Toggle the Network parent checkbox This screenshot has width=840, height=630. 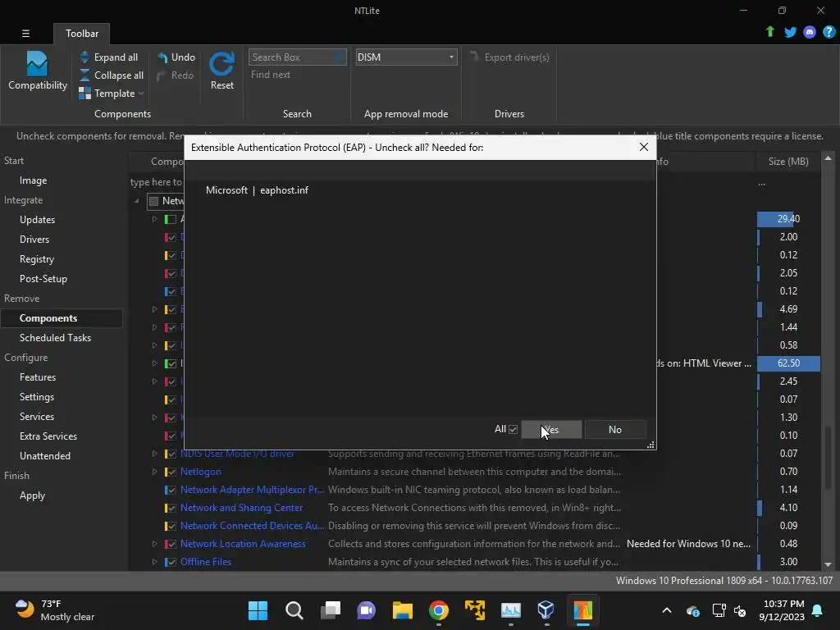153,201
